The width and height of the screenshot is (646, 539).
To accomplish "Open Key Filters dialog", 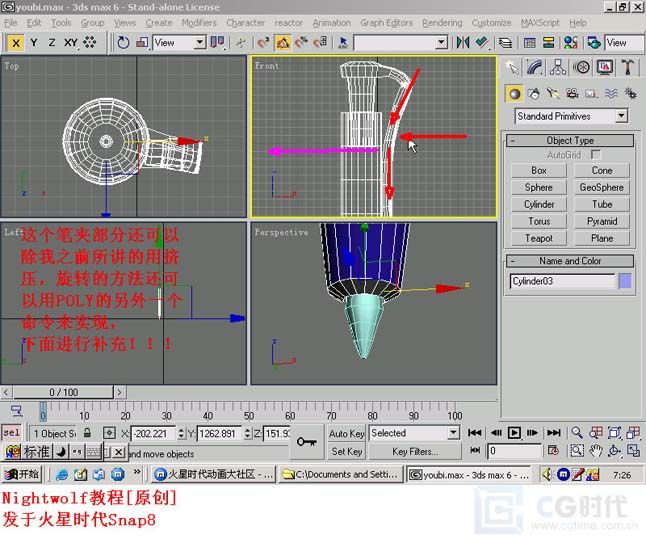I will (415, 452).
